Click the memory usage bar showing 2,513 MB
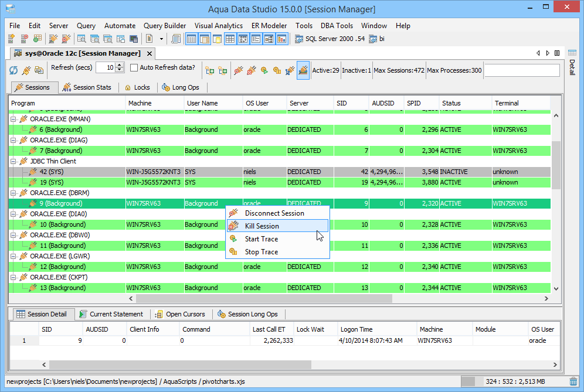The height and width of the screenshot is (392, 584). click(x=514, y=381)
